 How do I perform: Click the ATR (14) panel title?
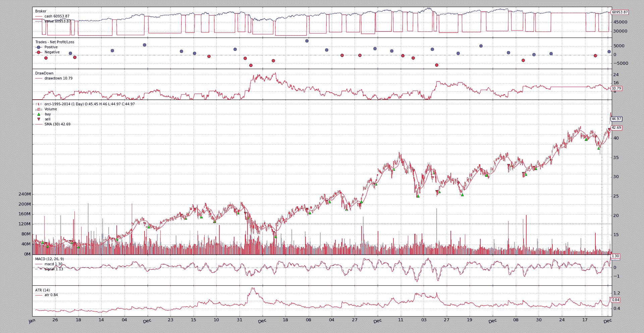click(42, 290)
